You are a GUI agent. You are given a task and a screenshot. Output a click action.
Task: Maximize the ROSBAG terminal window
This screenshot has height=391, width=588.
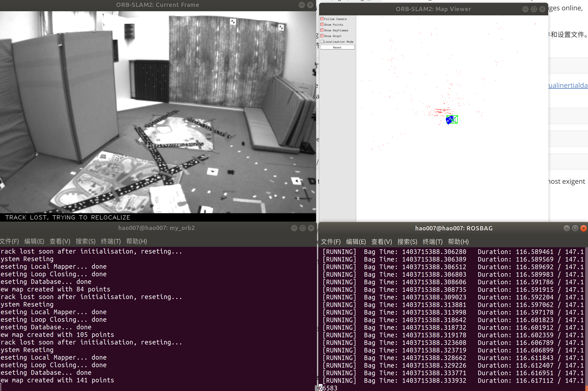[575, 228]
